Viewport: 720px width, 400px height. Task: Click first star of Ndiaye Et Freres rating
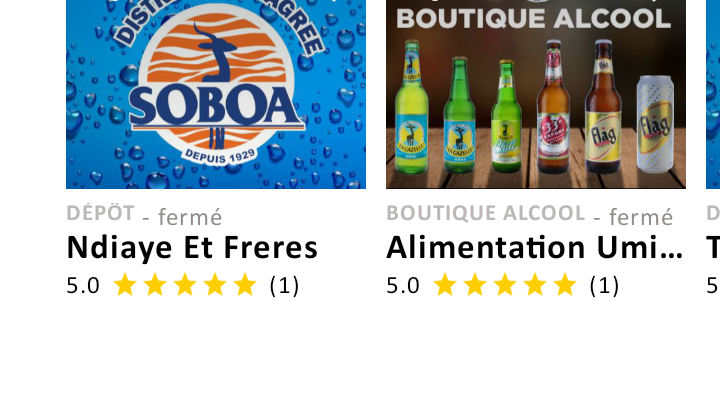tap(125, 285)
